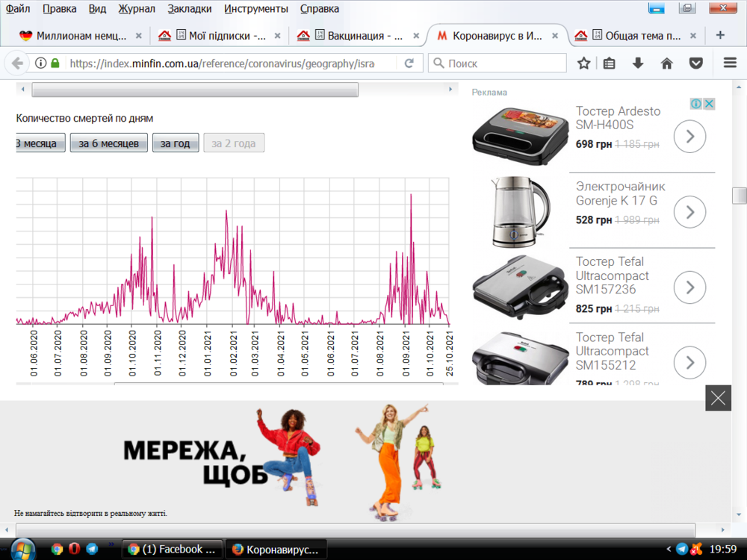
Task: Show bookmarks list icon in toolbar
Action: [609, 63]
